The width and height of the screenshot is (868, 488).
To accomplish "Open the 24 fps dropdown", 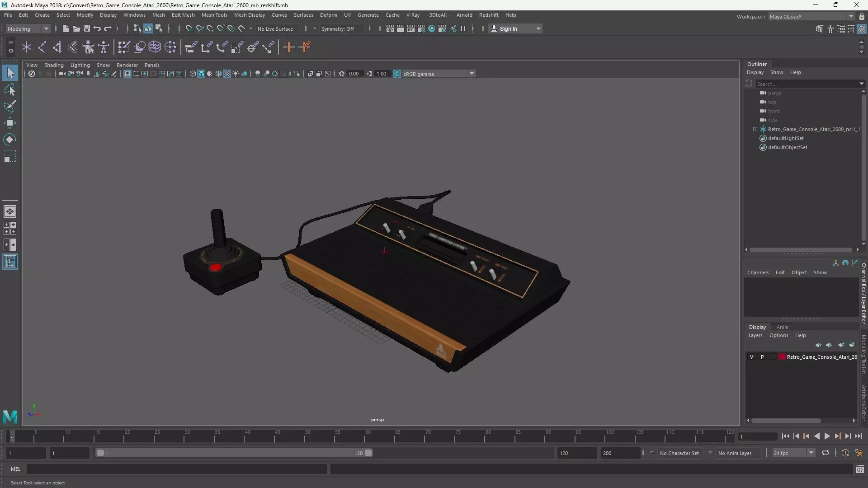I will pyautogui.click(x=793, y=453).
